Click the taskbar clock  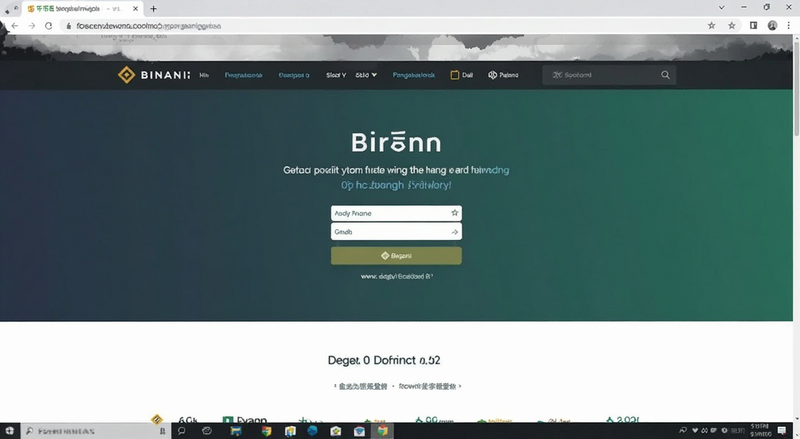tap(760, 431)
